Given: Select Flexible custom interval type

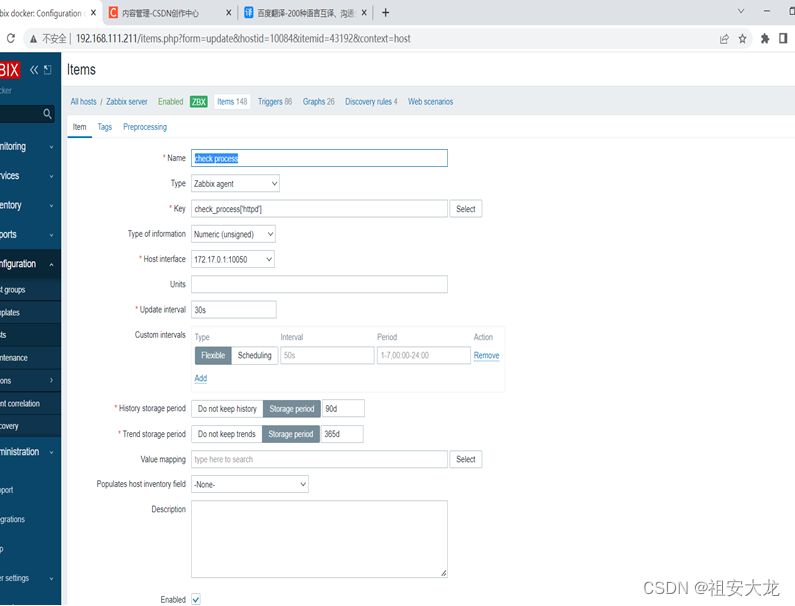Looking at the screenshot, I should [x=213, y=355].
